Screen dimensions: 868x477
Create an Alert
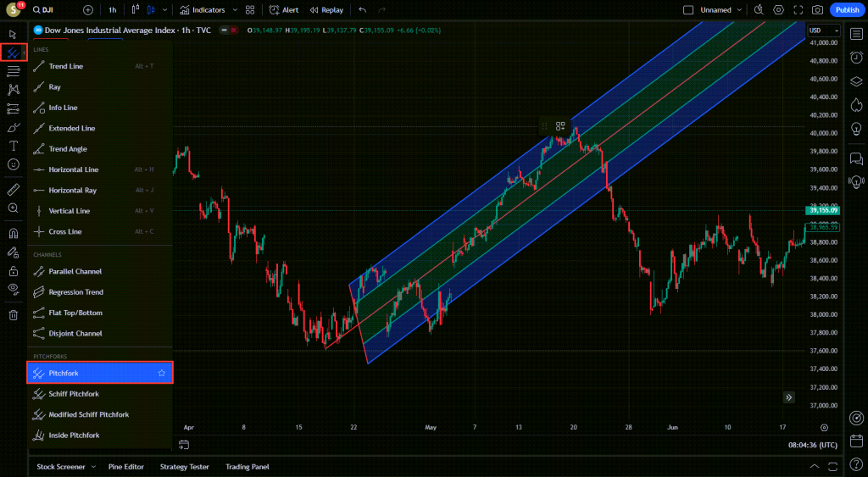284,10
